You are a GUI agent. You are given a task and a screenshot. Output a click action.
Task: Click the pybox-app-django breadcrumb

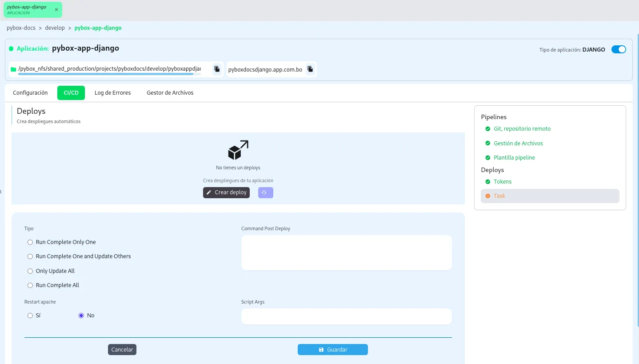[x=98, y=28]
